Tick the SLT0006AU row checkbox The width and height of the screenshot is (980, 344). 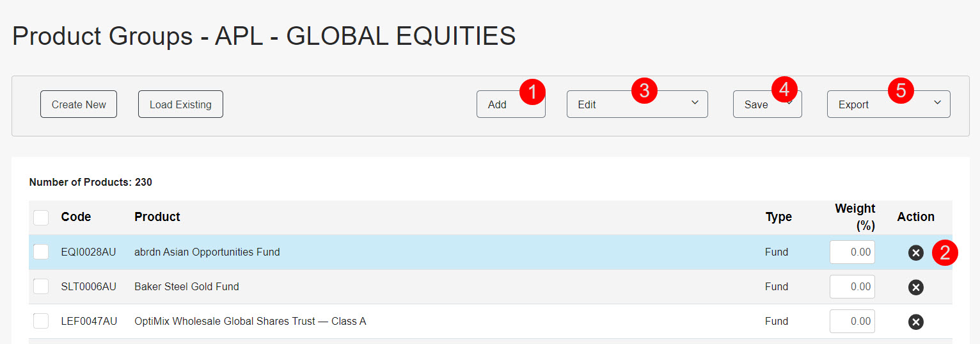[x=41, y=286]
